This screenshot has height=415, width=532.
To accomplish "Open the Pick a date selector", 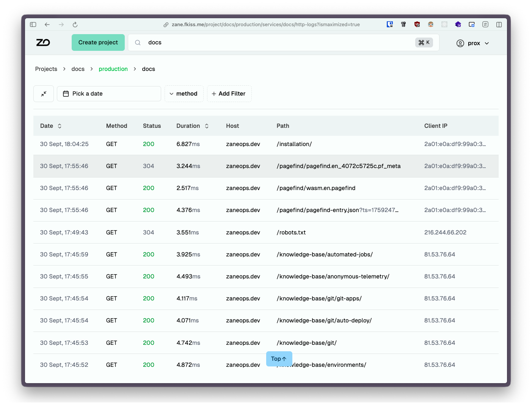I will click(109, 94).
